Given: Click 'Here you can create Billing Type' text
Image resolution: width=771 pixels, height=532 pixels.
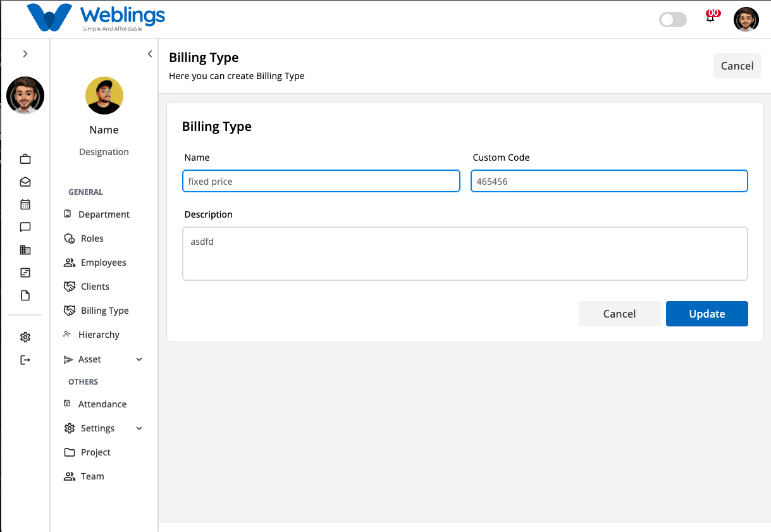Looking at the screenshot, I should (237, 76).
